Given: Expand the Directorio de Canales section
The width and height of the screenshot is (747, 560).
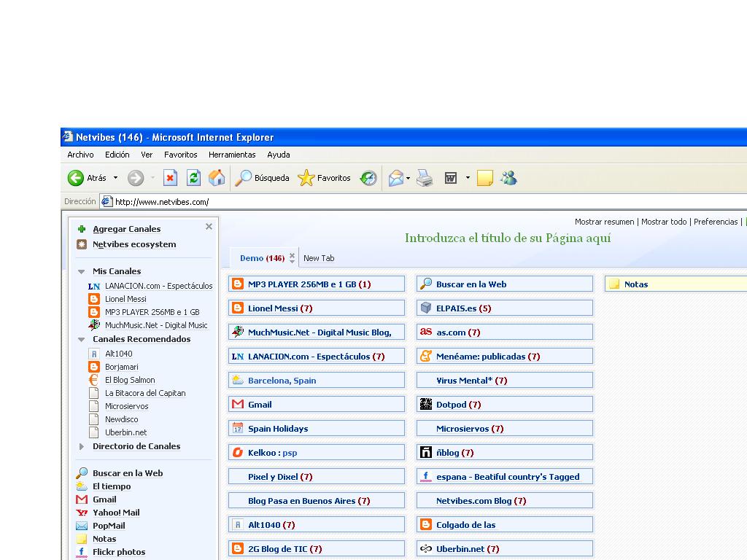Looking at the screenshot, I should [x=82, y=447].
